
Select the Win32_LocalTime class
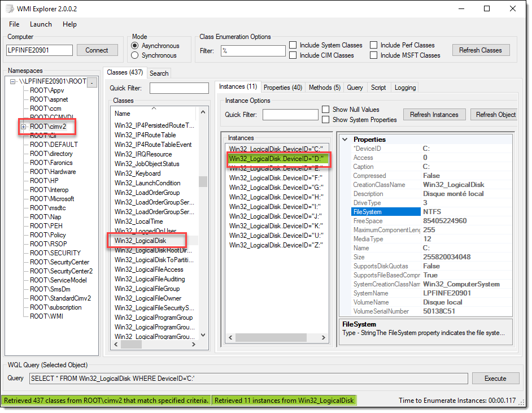(138, 221)
